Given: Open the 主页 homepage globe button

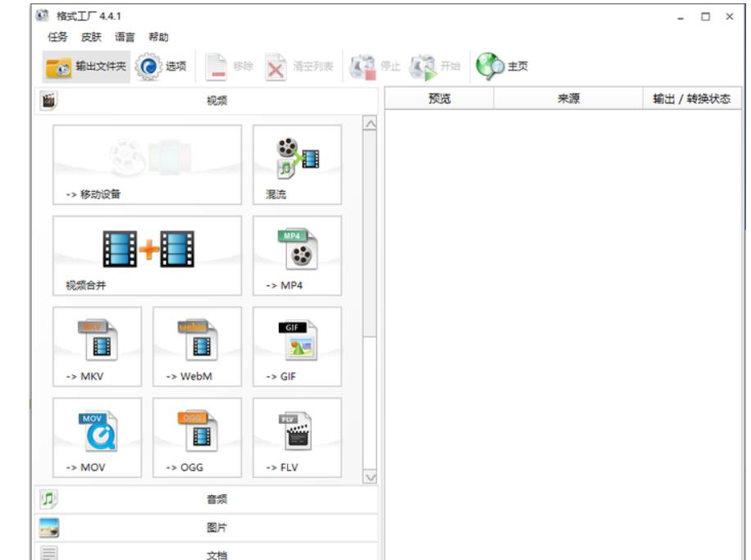Looking at the screenshot, I should (x=502, y=66).
